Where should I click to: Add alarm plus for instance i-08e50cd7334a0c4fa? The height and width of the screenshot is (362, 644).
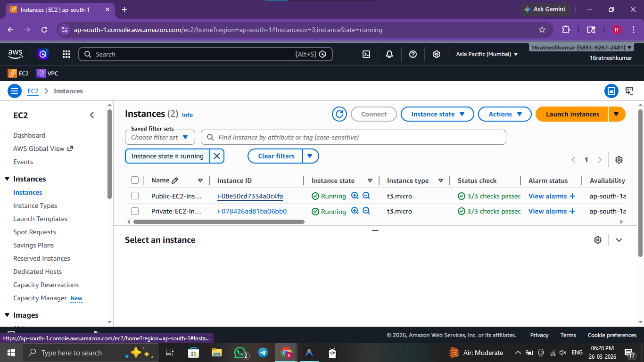click(572, 196)
